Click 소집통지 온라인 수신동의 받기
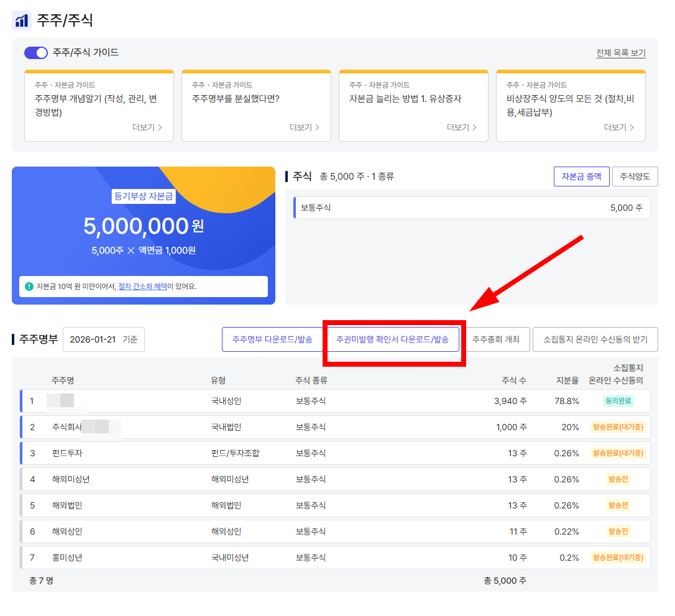675x616 pixels. (595, 339)
